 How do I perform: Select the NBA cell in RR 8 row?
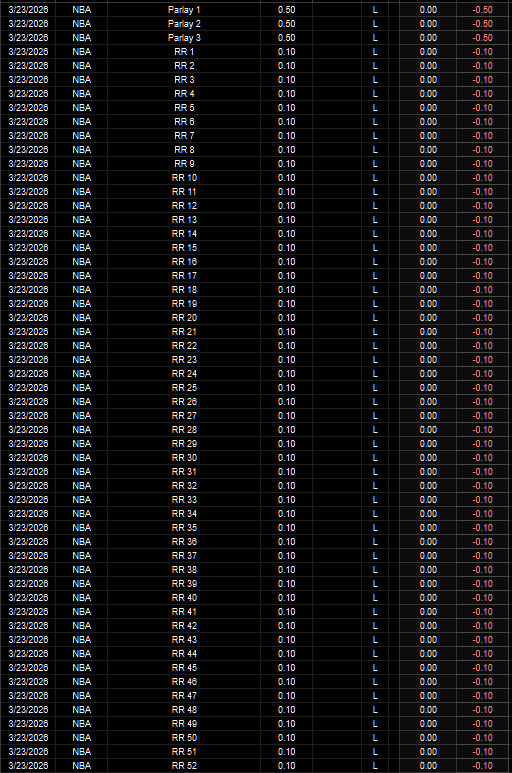(81, 149)
